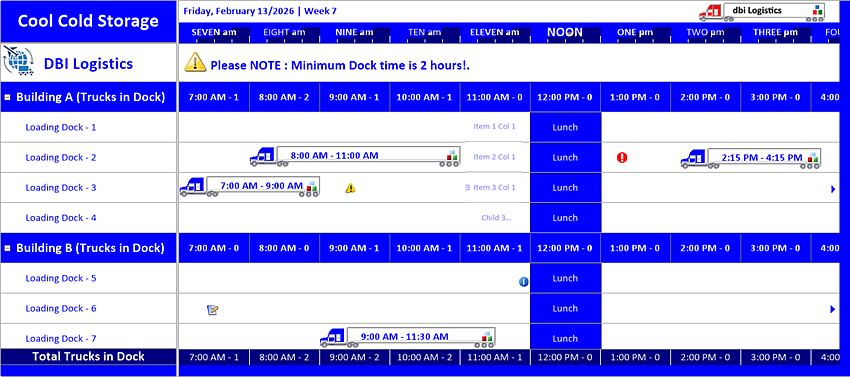This screenshot has height=377, width=850.
Task: Click the Lunch block on Loading Dock 6
Action: point(565,309)
